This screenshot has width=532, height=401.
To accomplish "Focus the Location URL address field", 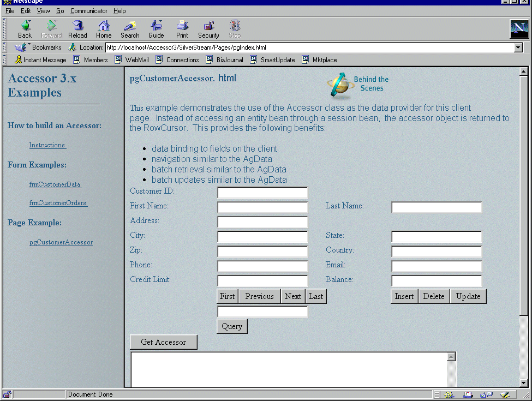I will [x=310, y=47].
